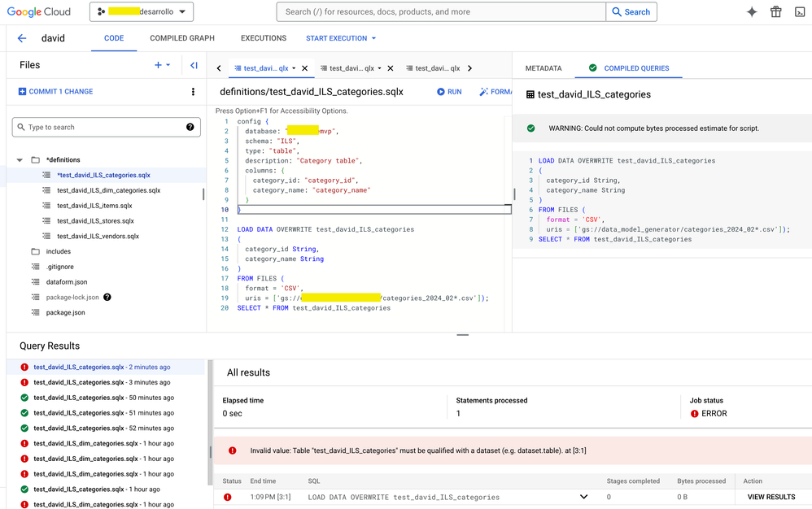Open test_david_ILS_items.sqlx in the file tree

click(x=94, y=206)
